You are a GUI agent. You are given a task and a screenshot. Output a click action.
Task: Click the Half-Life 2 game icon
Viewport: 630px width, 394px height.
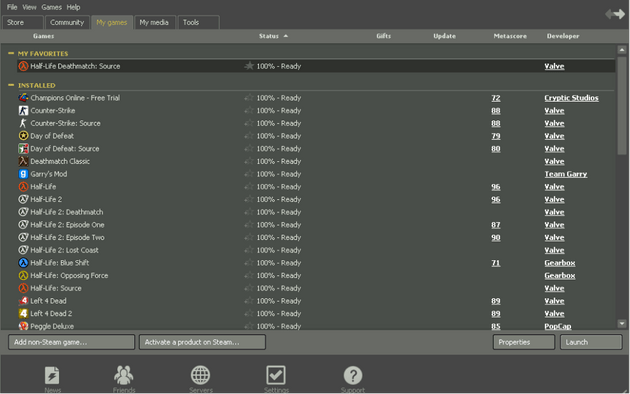click(x=23, y=199)
